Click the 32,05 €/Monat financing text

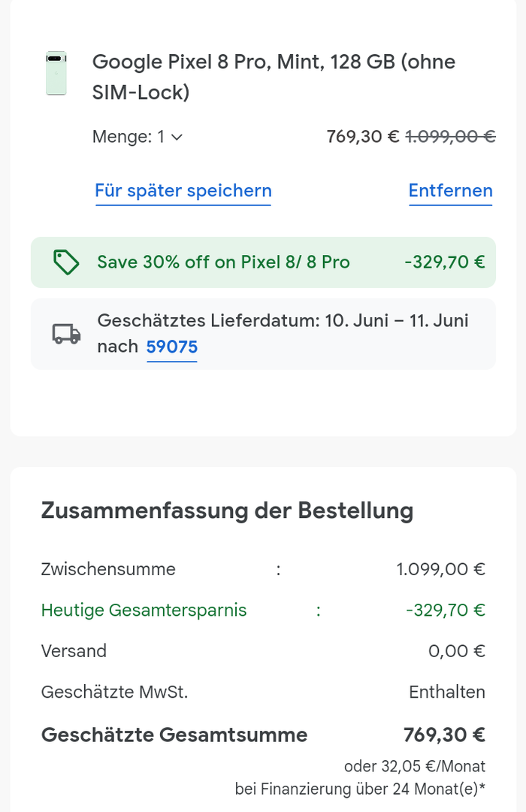415,766
